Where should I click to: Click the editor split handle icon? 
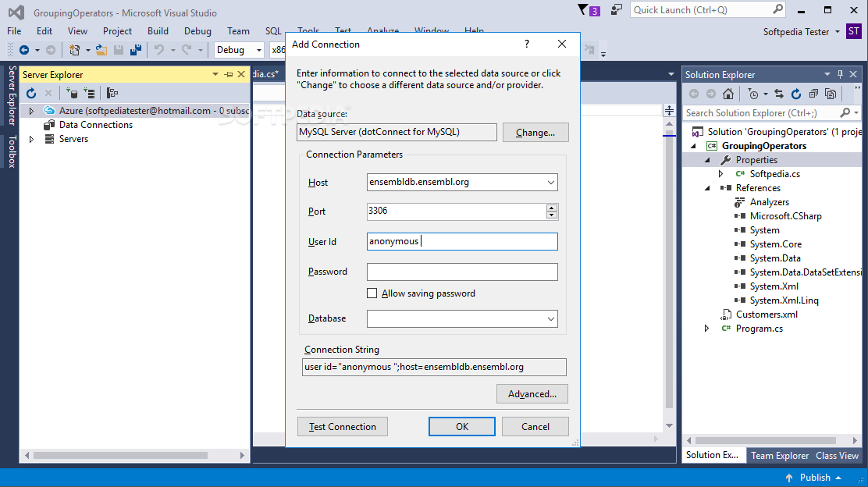(669, 111)
